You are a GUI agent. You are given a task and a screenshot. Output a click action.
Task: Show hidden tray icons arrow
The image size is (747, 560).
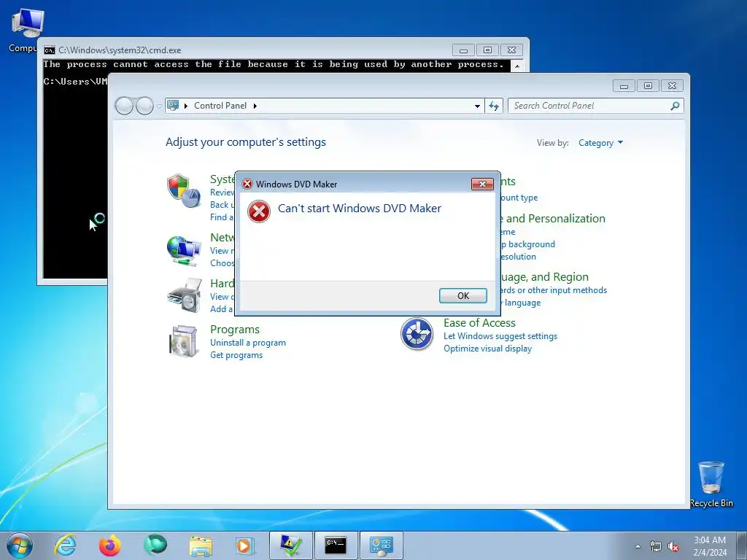coord(638,546)
